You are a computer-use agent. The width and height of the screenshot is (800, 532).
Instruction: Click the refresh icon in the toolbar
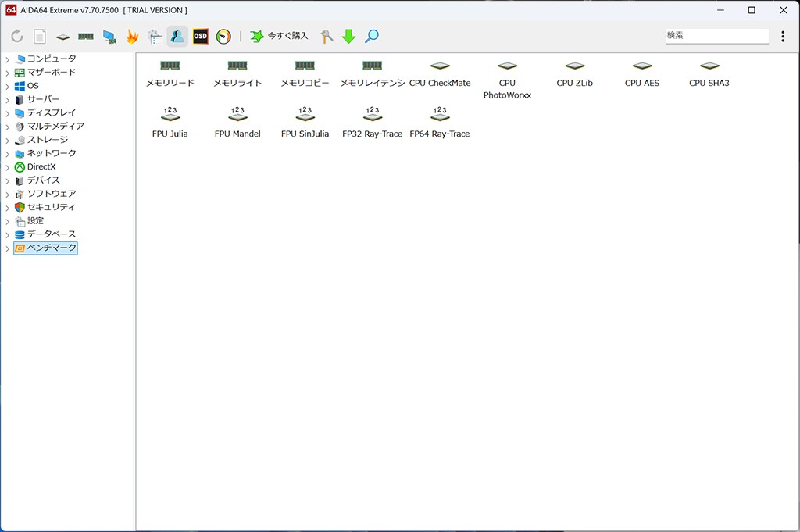point(17,37)
